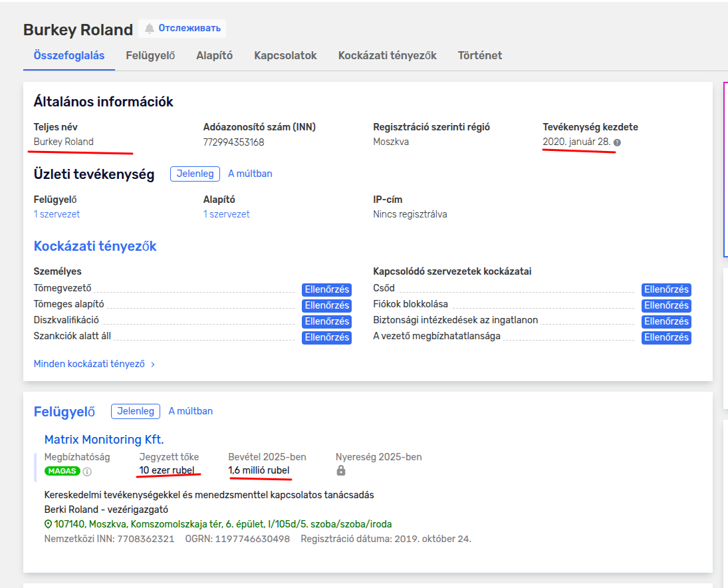Image resolution: width=728 pixels, height=588 pixels.
Task: Open the Kockázati tényezők tab
Action: click(x=388, y=56)
